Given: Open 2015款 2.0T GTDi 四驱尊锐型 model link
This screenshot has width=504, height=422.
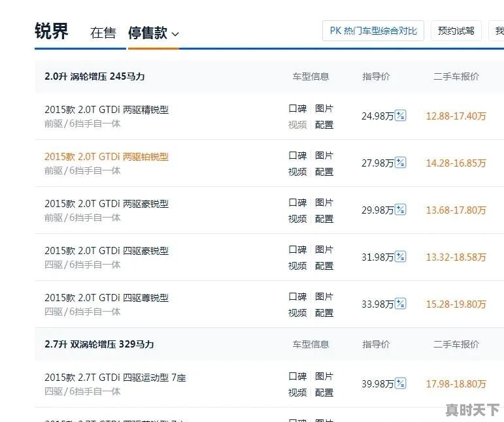Looking at the screenshot, I should (x=107, y=298).
